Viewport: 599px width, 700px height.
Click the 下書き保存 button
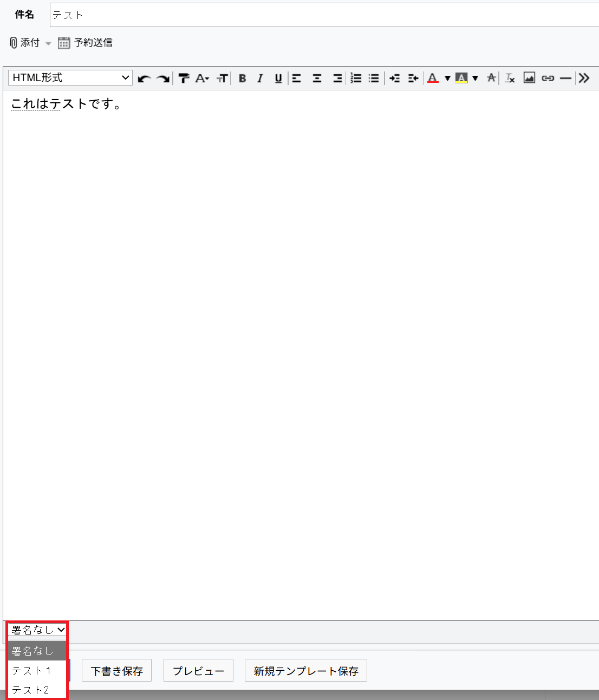pyautogui.click(x=116, y=670)
